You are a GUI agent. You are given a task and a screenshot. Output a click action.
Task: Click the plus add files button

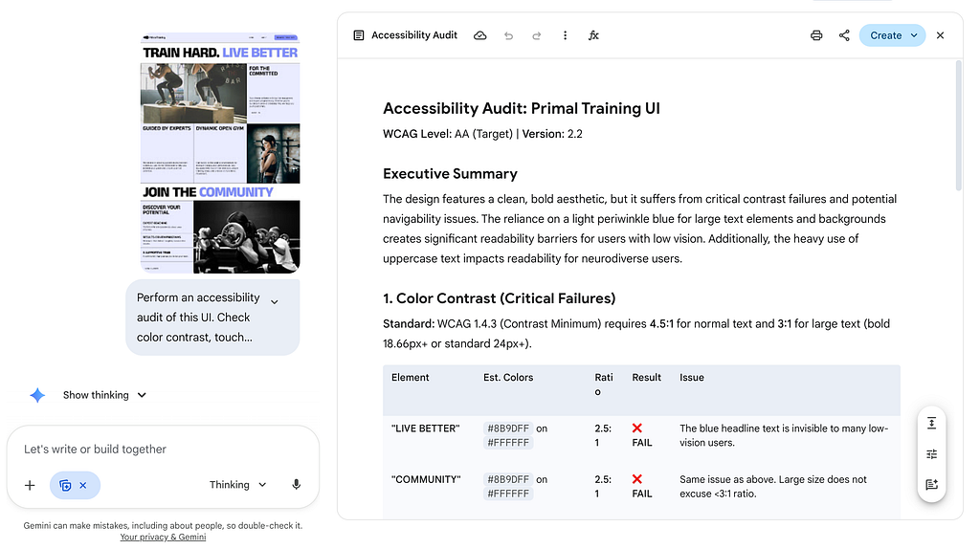(30, 485)
